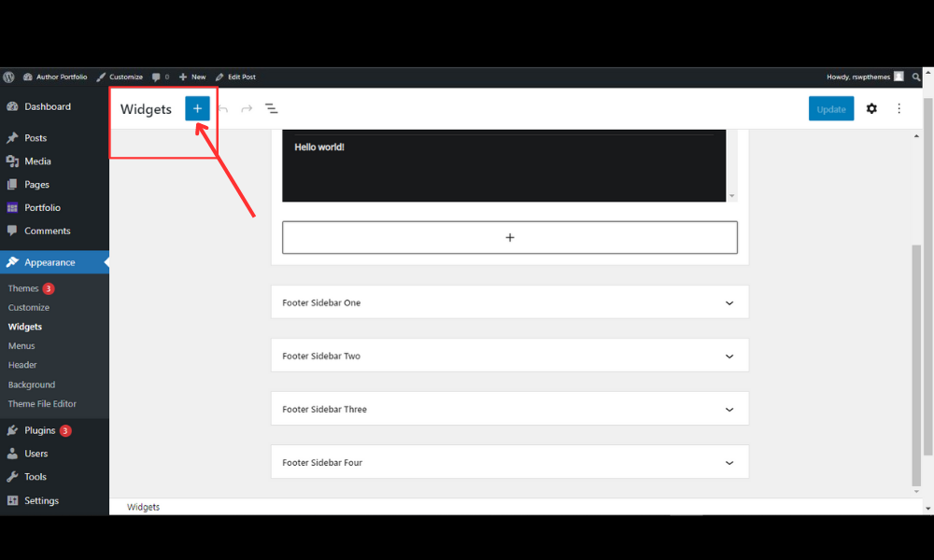Click the Posts pin icon
The image size is (934, 560).
pos(12,137)
